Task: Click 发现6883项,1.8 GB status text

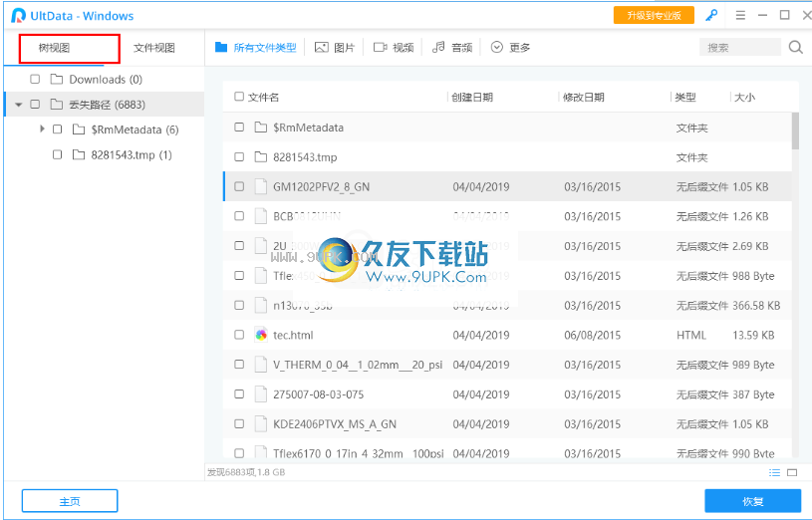Action: 246,472
